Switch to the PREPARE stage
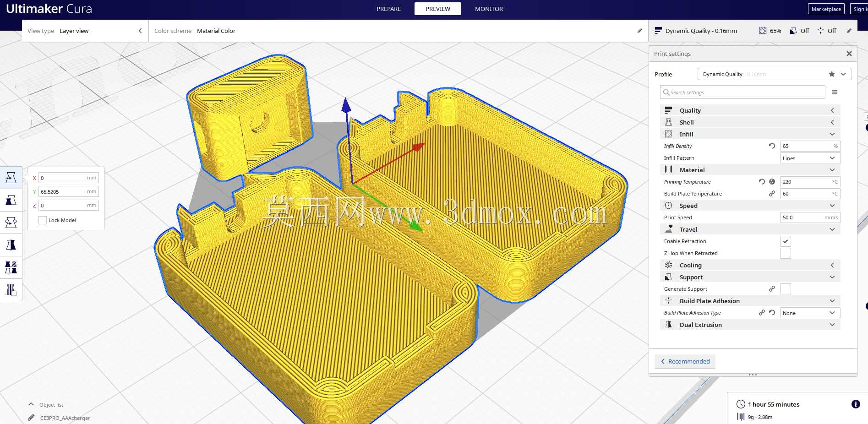868x424 pixels. coord(388,9)
